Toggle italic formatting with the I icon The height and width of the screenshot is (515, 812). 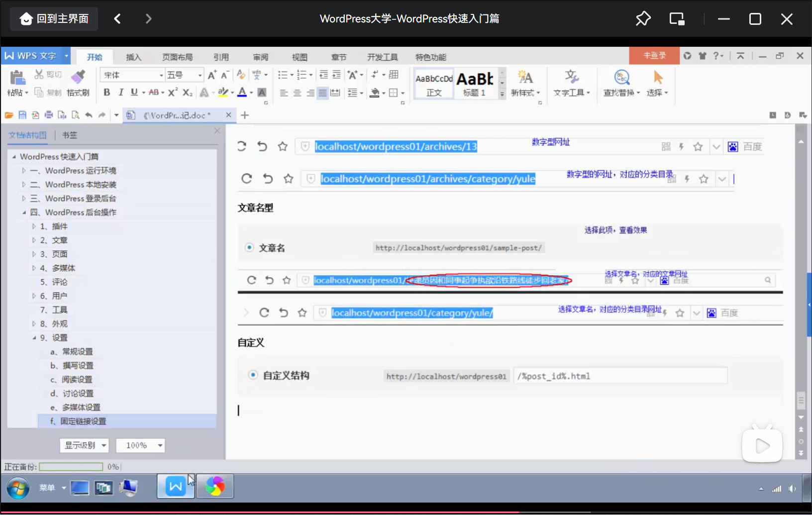pyautogui.click(x=120, y=93)
